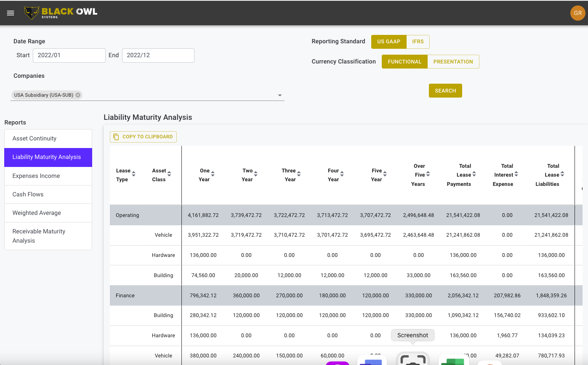This screenshot has width=588, height=365.
Task: Sort by Asset Class column
Action: (x=169, y=174)
